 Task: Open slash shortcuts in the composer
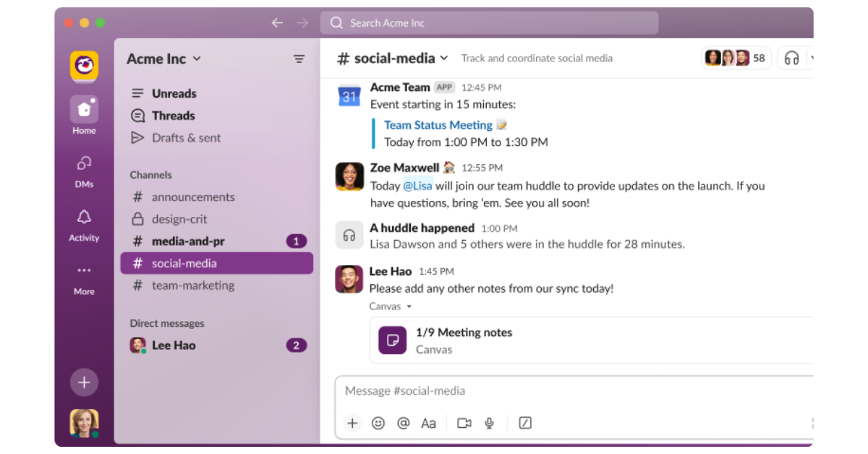[x=525, y=423]
